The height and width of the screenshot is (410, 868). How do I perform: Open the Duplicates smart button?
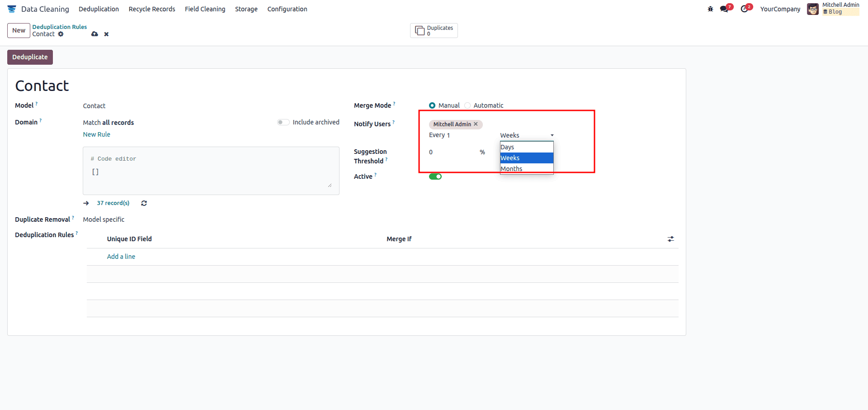coord(434,30)
